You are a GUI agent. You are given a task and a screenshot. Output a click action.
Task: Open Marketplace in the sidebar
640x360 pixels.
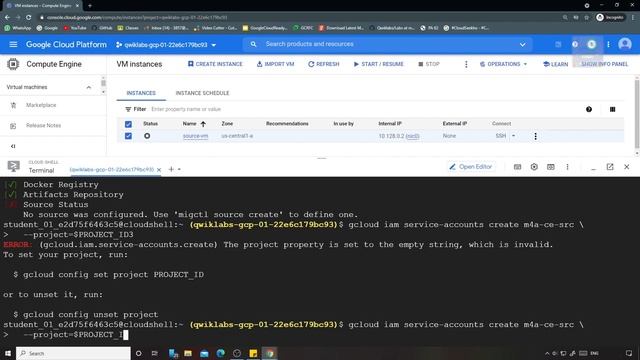(41, 105)
